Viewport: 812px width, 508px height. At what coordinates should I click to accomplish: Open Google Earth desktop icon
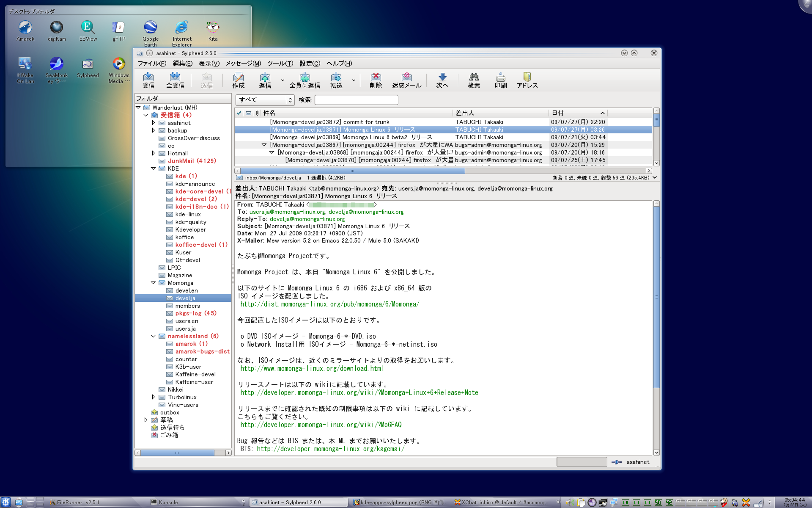[151, 33]
